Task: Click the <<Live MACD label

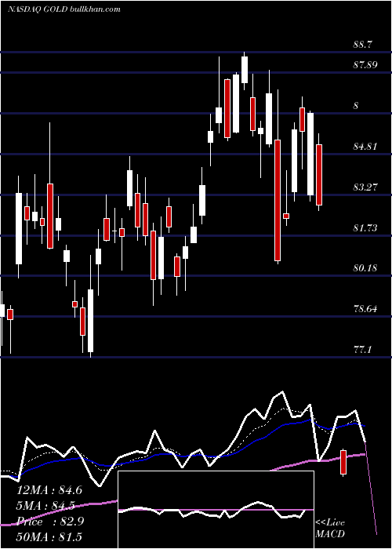Action: coord(330,528)
